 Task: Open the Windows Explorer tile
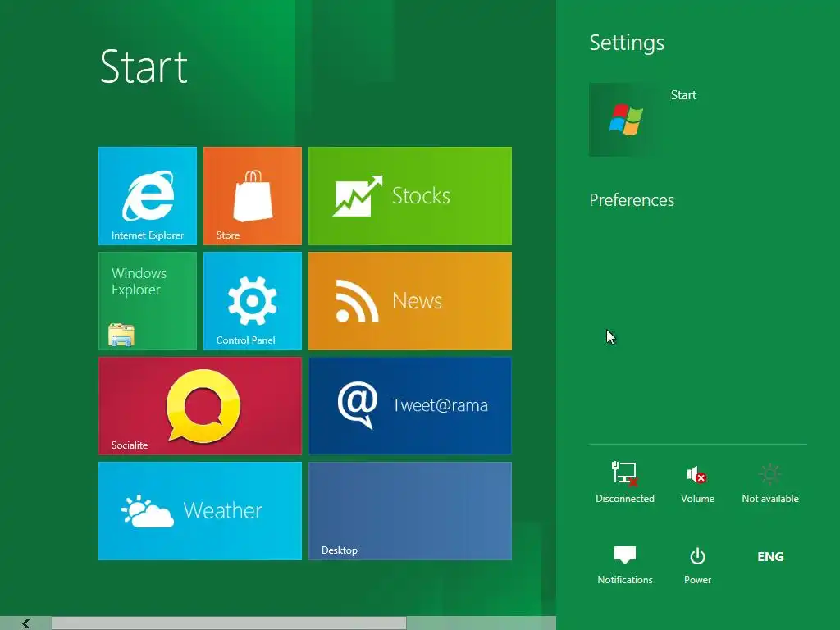click(148, 300)
